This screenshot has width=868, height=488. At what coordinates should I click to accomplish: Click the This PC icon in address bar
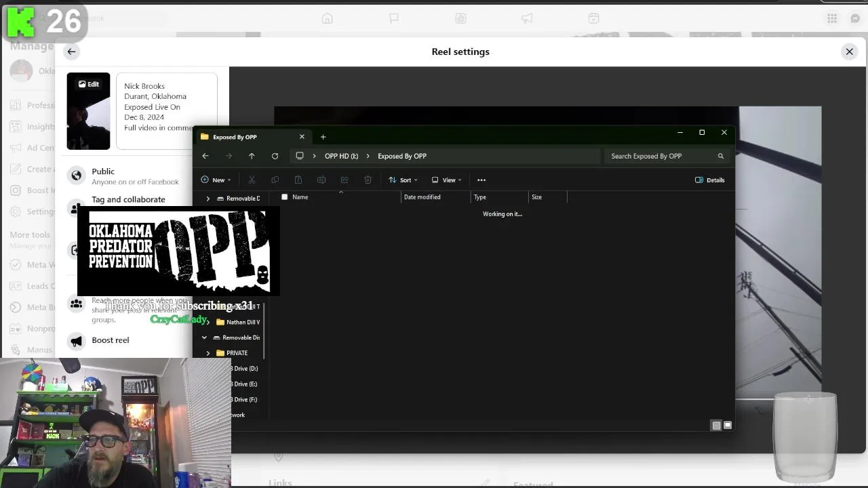pos(299,156)
